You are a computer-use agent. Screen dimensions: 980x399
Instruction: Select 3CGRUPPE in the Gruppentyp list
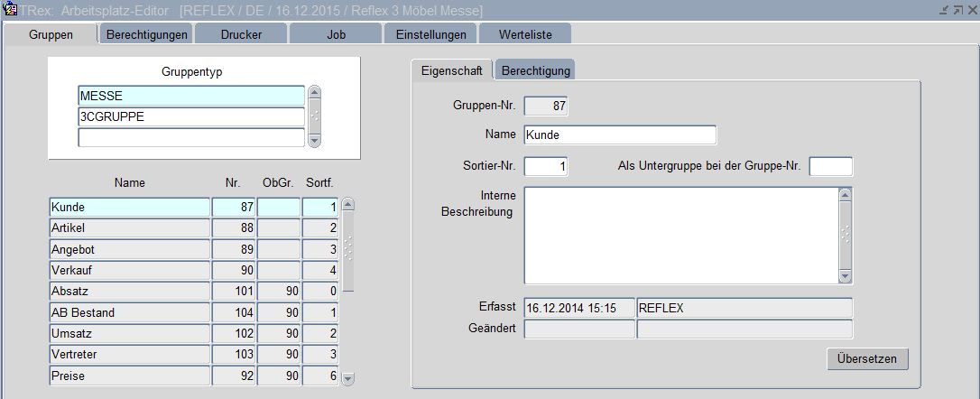[191, 116]
